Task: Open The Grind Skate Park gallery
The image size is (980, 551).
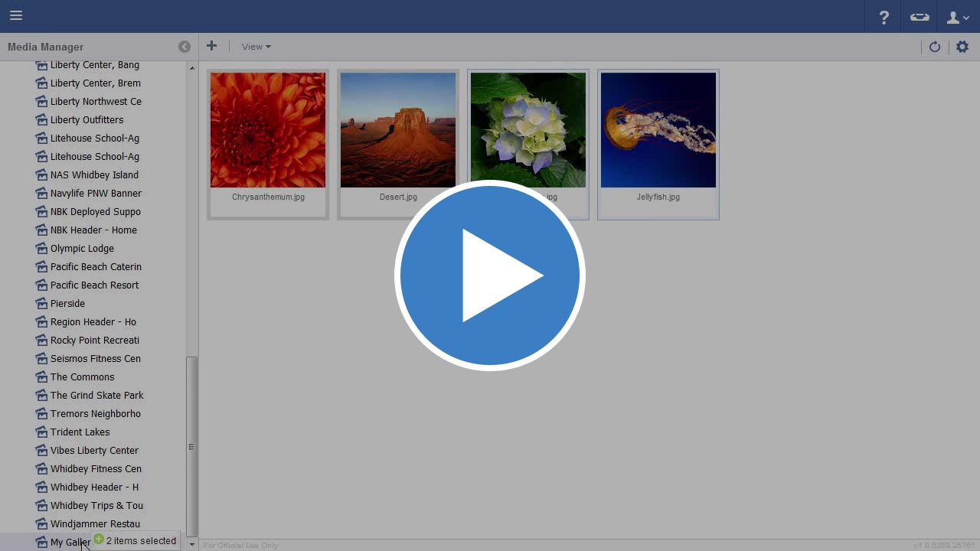Action: pos(96,396)
